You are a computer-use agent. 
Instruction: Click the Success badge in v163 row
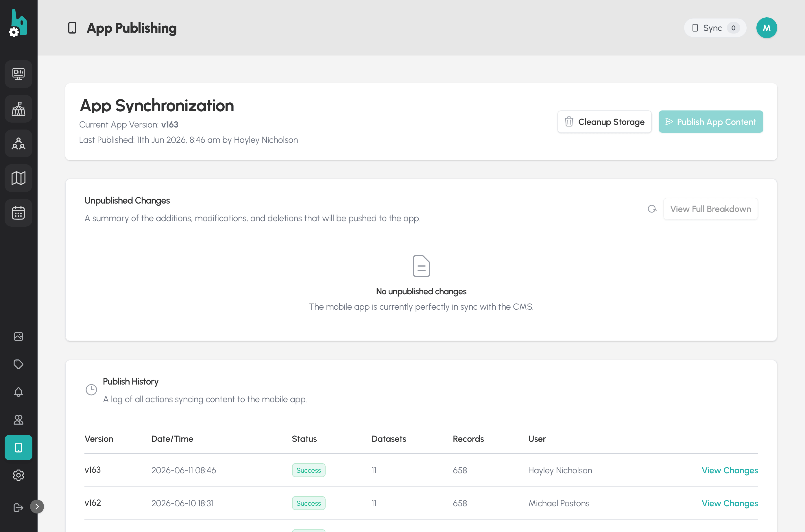pyautogui.click(x=309, y=470)
